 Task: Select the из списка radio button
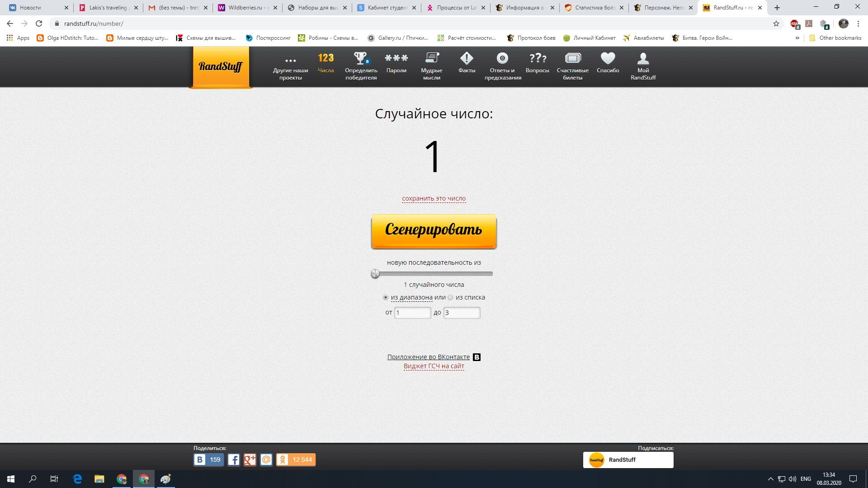tap(450, 297)
